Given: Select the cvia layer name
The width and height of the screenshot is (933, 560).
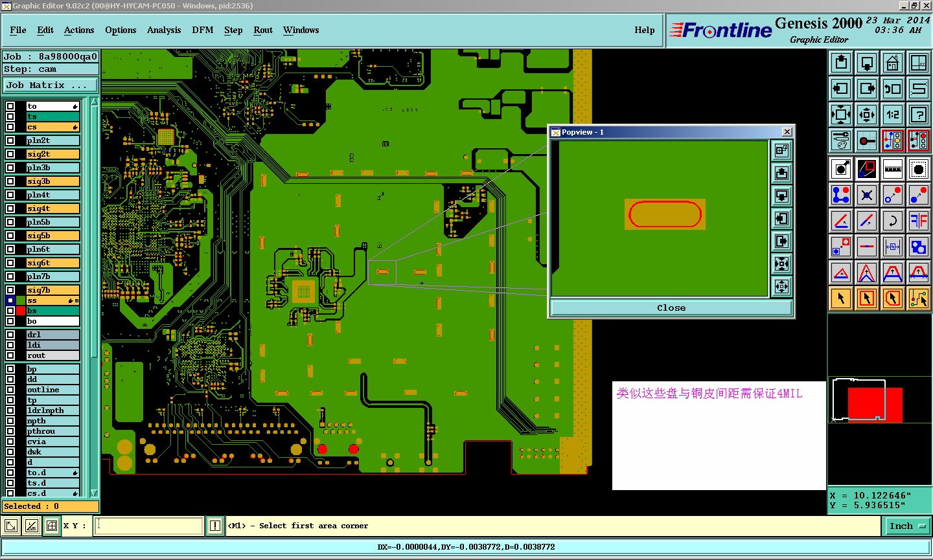Looking at the screenshot, I should (53, 442).
